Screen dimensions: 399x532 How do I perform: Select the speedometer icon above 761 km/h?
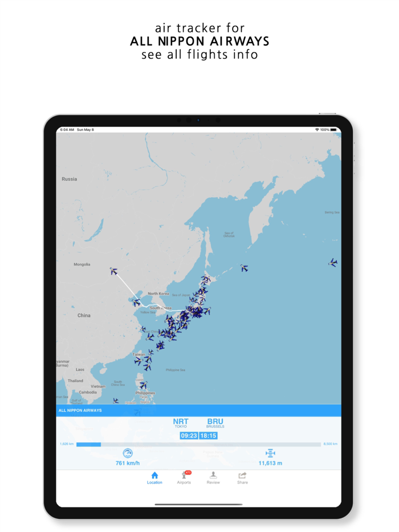pos(128,453)
